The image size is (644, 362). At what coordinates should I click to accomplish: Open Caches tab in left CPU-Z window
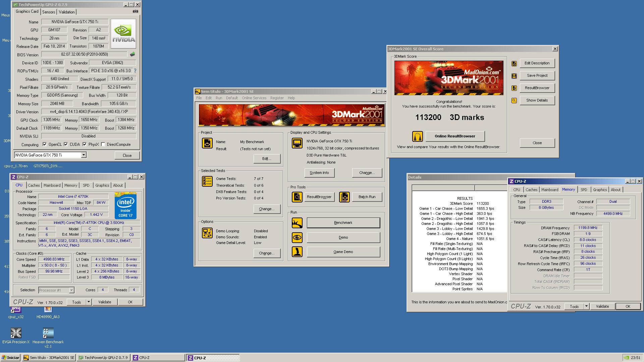[x=34, y=185]
